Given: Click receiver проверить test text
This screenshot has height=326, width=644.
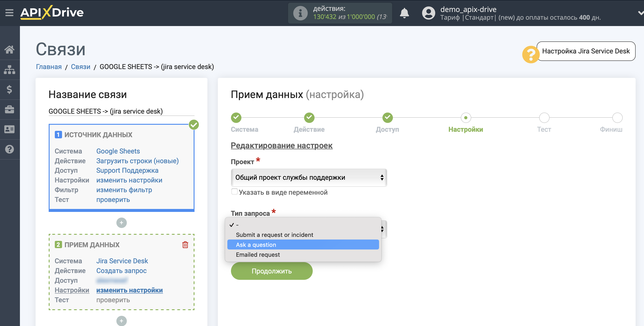Looking at the screenshot, I should click(x=113, y=300).
